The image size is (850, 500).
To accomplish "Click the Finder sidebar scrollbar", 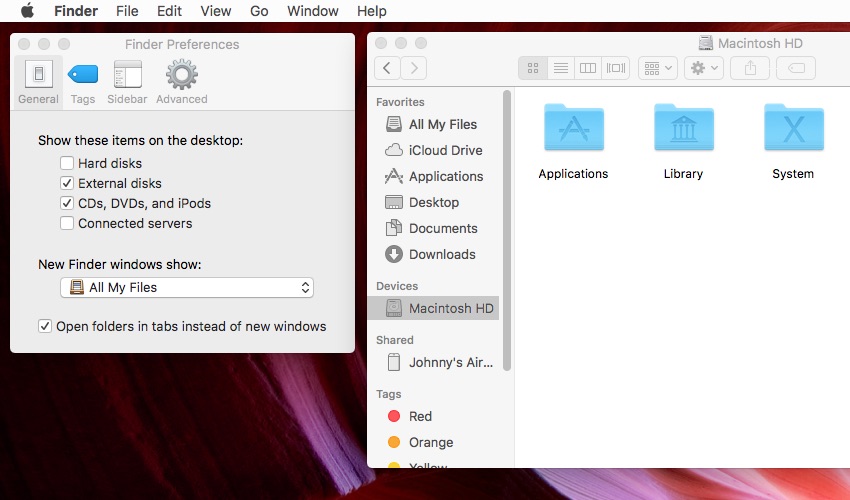I will click(507, 230).
